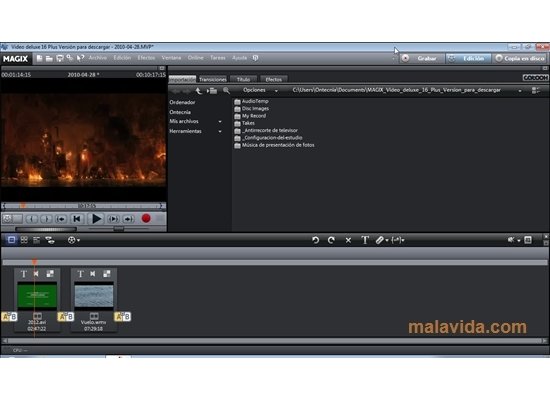This screenshot has height=400, width=550.
Task: Click the title T icon on clip 2012.avi
Action: pyautogui.click(x=24, y=274)
